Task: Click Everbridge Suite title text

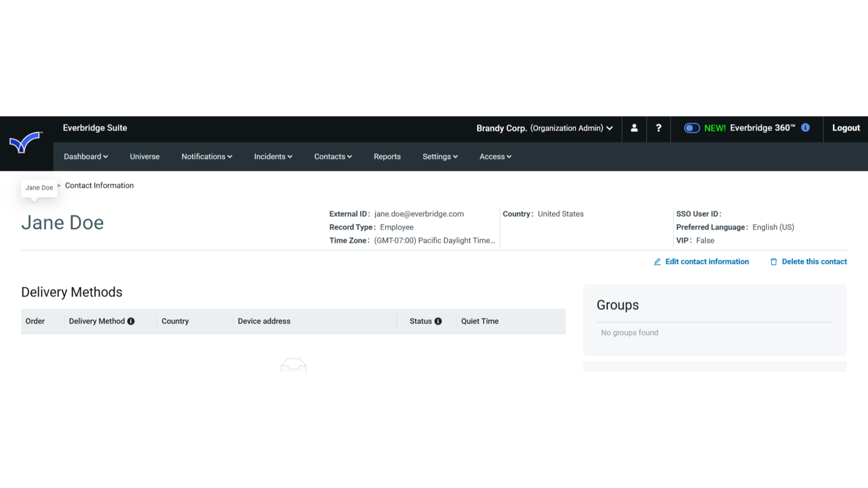Action: (x=95, y=128)
